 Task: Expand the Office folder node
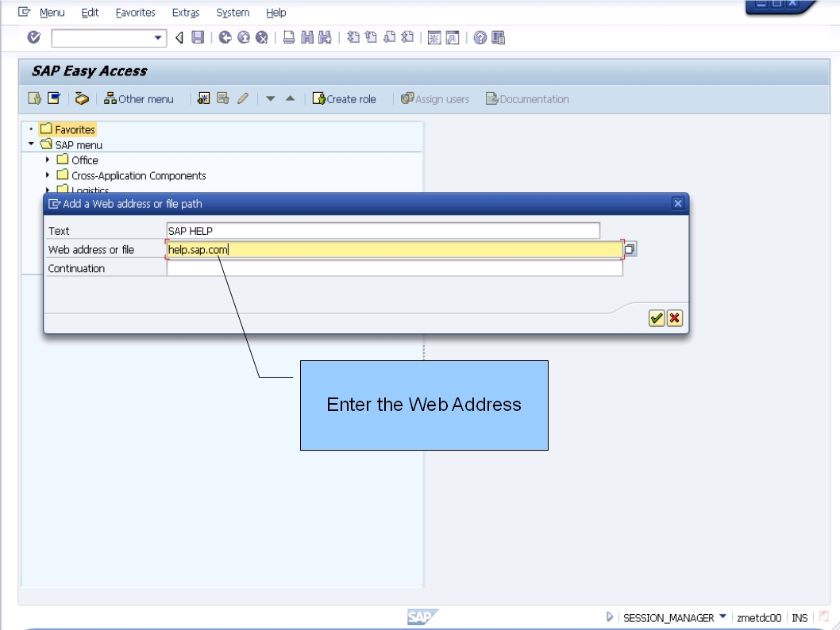click(48, 159)
